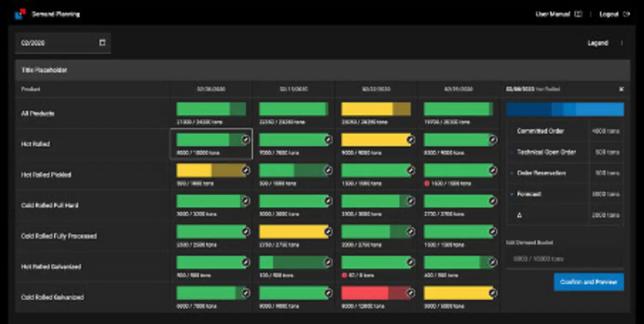Click edit icon on selected Hot Rolled bar
644x324 pixels.
click(x=245, y=140)
